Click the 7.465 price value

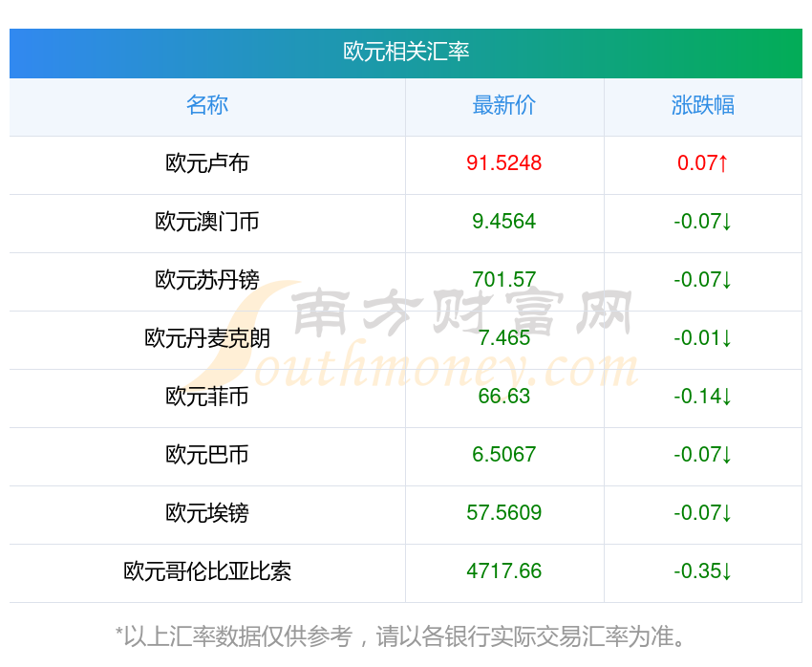[x=503, y=338]
